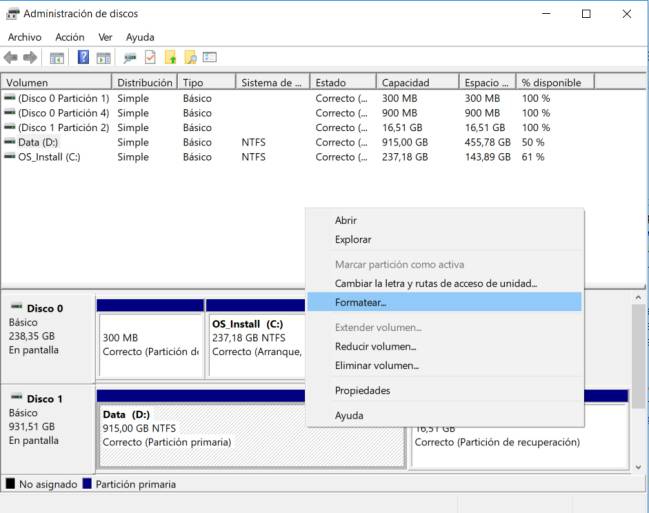Select the Data (D:) volume name

(x=38, y=142)
